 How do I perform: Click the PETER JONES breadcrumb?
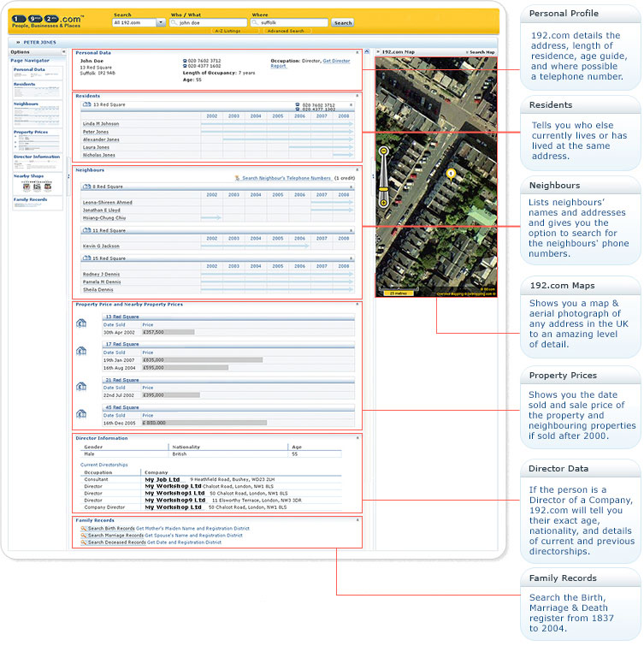[x=39, y=42]
